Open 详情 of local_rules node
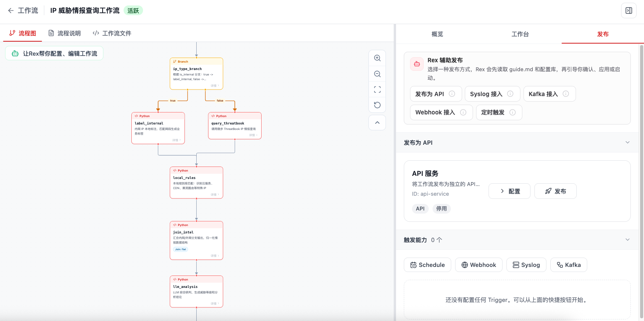 point(215,195)
